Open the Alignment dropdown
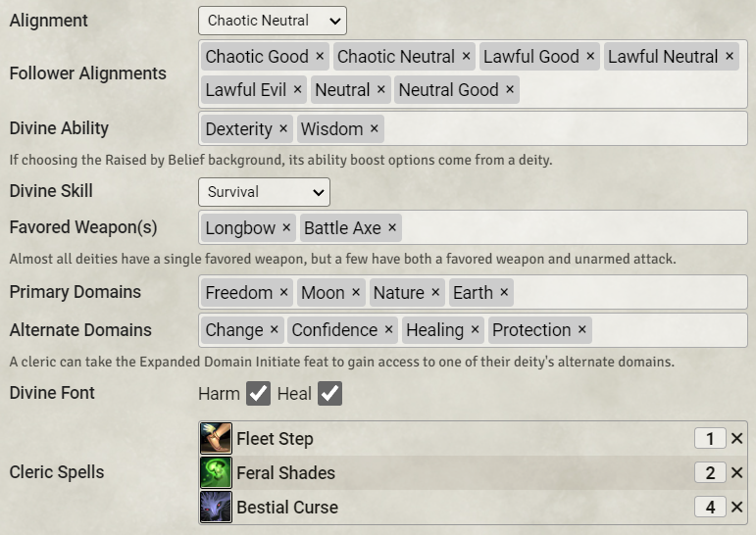The width and height of the screenshot is (756, 535). point(272,21)
